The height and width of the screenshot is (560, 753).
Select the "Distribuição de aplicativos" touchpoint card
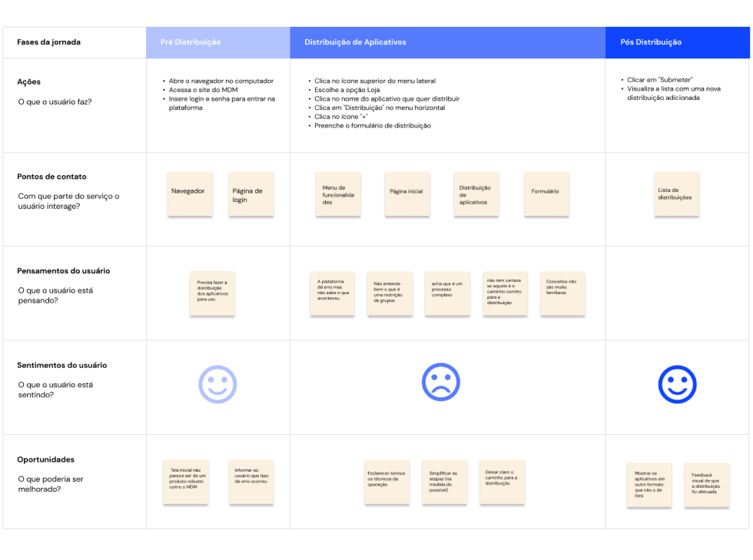(476, 194)
